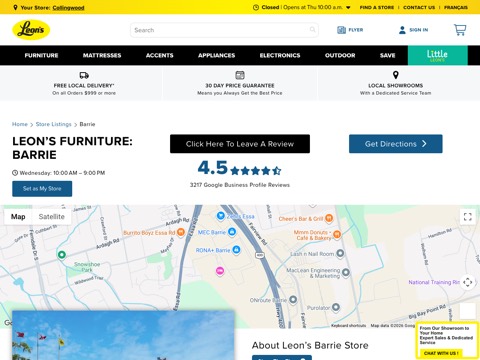Click the Collingwood store link
This screenshot has width=480, height=360.
pyautogui.click(x=68, y=8)
